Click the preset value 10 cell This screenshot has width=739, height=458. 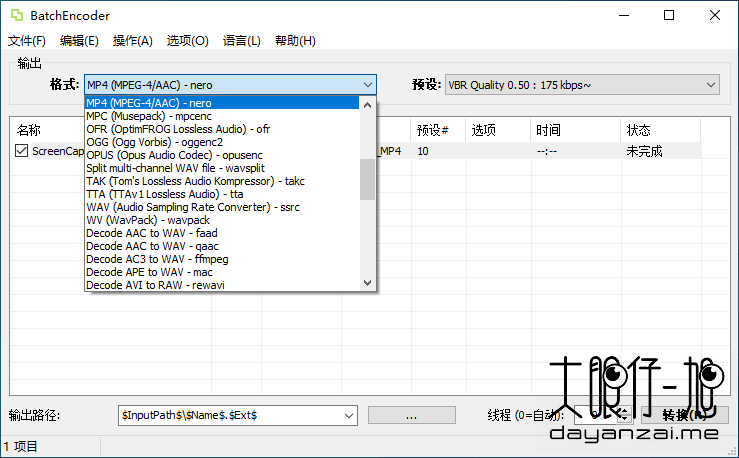(x=423, y=151)
